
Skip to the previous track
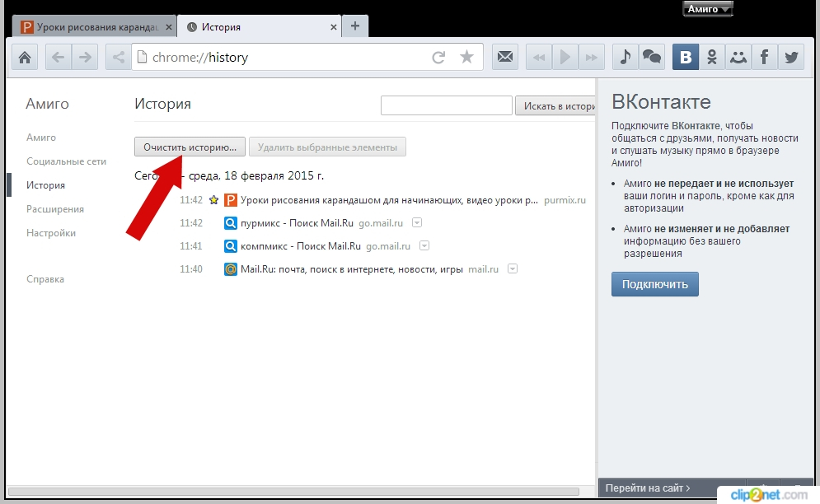point(539,57)
